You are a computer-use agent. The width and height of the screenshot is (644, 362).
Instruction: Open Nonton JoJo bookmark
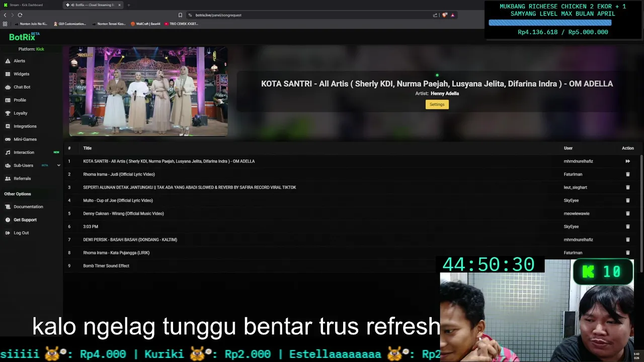31,24
